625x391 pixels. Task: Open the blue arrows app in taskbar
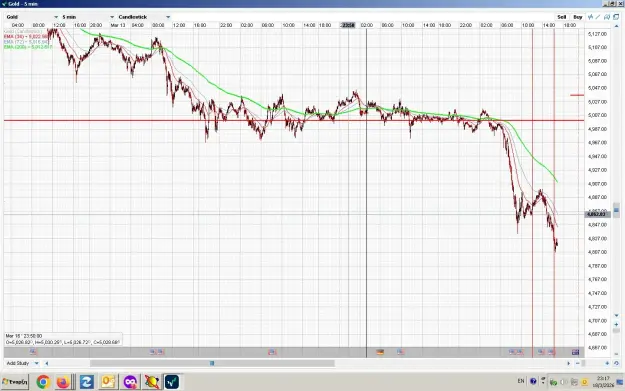click(x=86, y=382)
